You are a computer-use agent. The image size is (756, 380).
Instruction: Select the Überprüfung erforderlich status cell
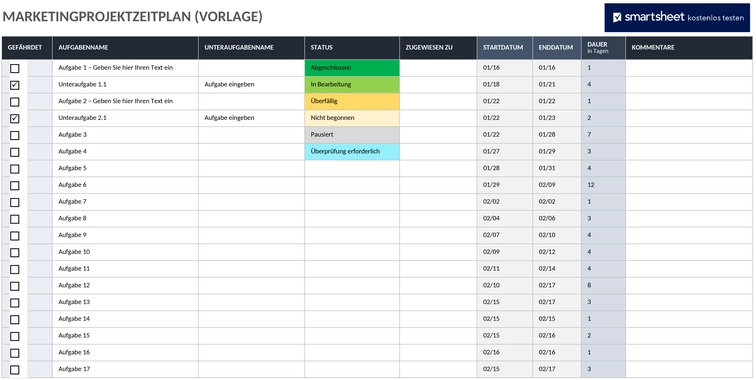coord(352,151)
